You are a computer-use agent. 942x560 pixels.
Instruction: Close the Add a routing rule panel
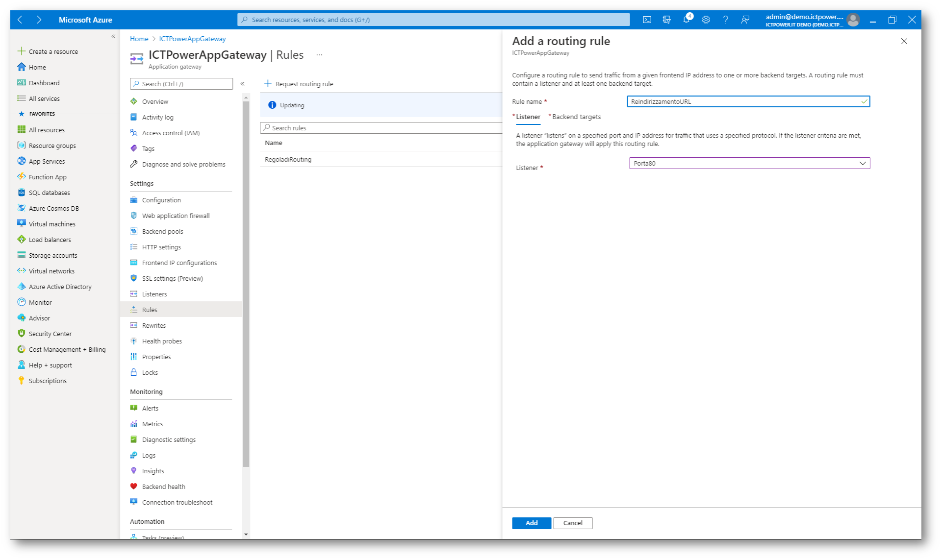click(x=904, y=41)
